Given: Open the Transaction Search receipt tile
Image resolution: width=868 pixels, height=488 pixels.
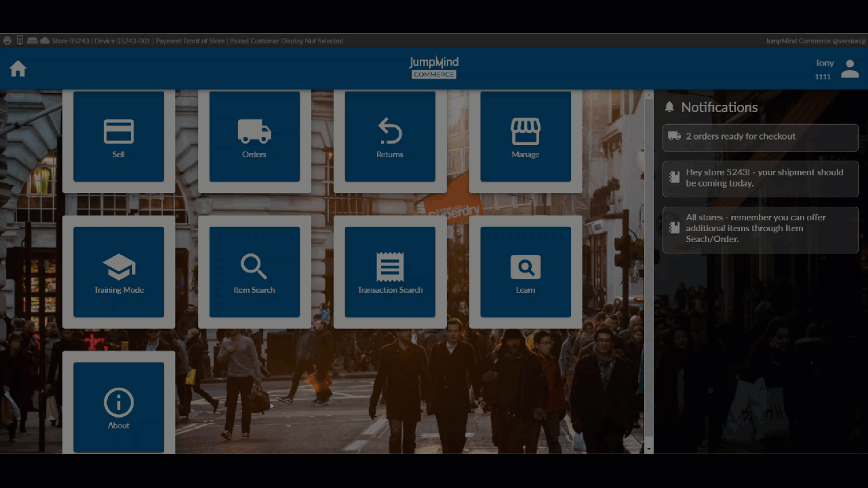Looking at the screenshot, I should pyautogui.click(x=390, y=272).
